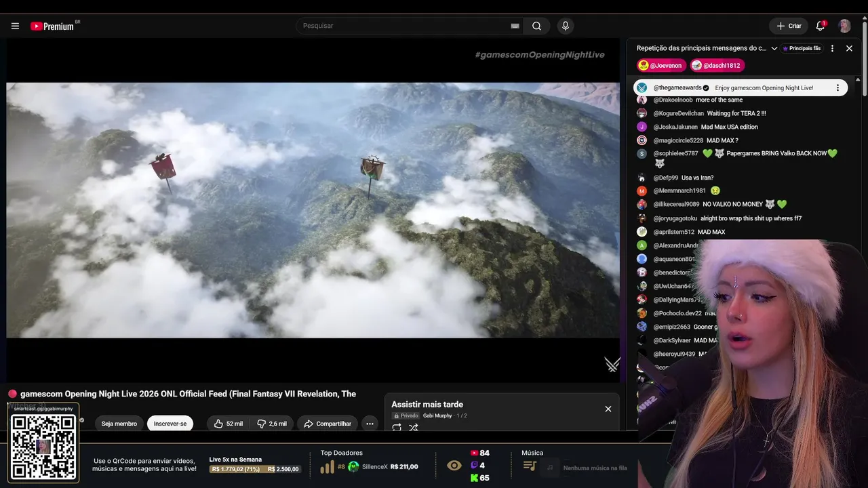Click the @KogureDevilchan avatar in chat
The height and width of the screenshot is (488, 868).
click(642, 113)
